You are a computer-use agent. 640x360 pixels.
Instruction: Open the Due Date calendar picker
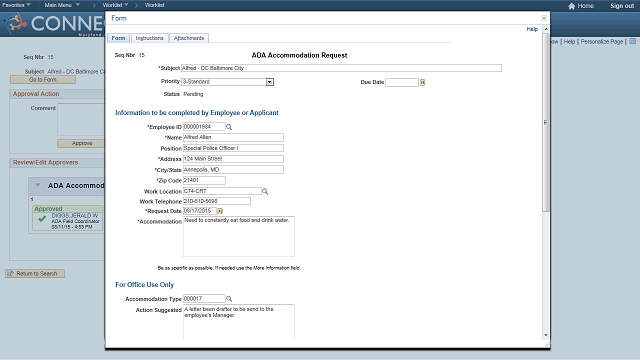point(422,82)
